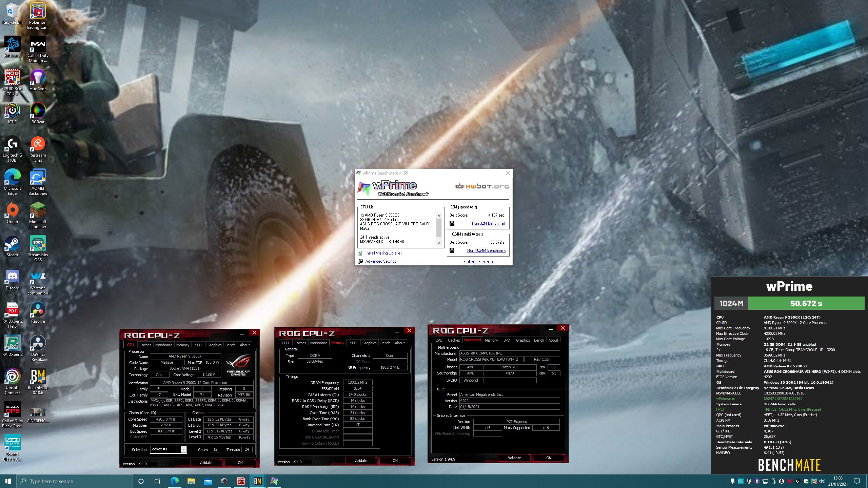Click Run 32M Benchmark link
The image size is (868, 488).
point(489,223)
